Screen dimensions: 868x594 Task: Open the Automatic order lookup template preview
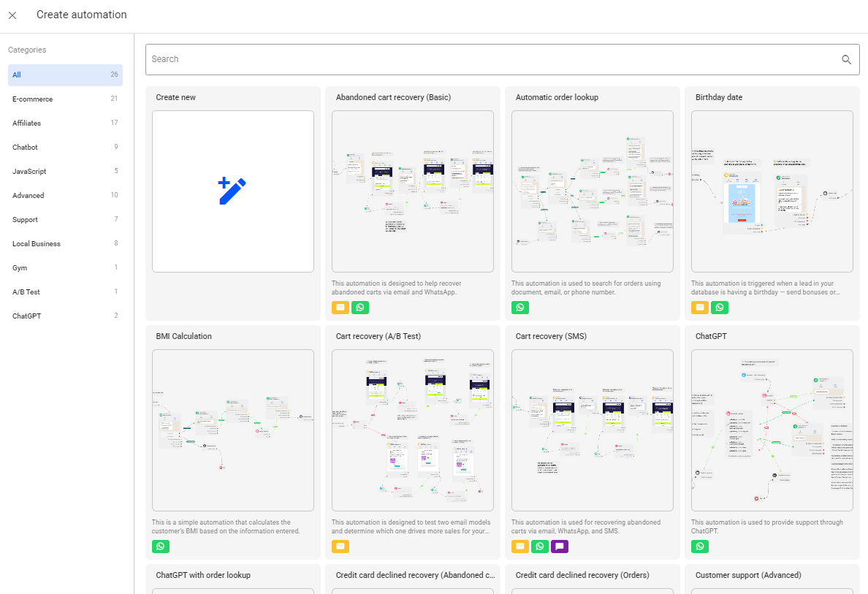coord(592,191)
